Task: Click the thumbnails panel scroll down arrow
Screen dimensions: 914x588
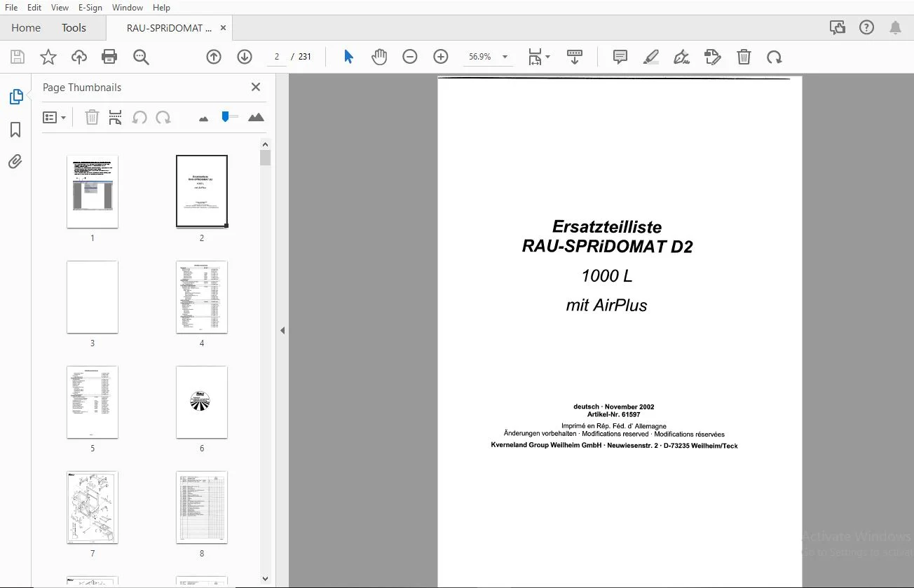Action: tap(265, 579)
